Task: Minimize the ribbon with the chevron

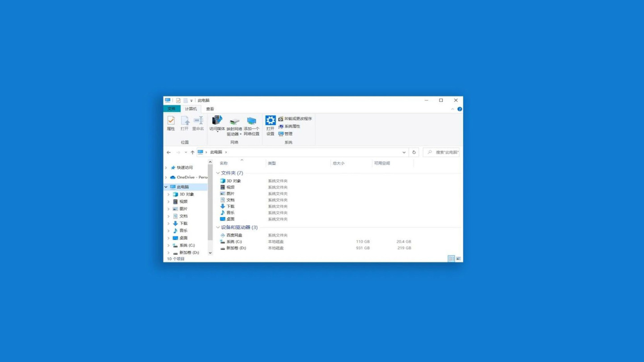Action: click(x=453, y=109)
